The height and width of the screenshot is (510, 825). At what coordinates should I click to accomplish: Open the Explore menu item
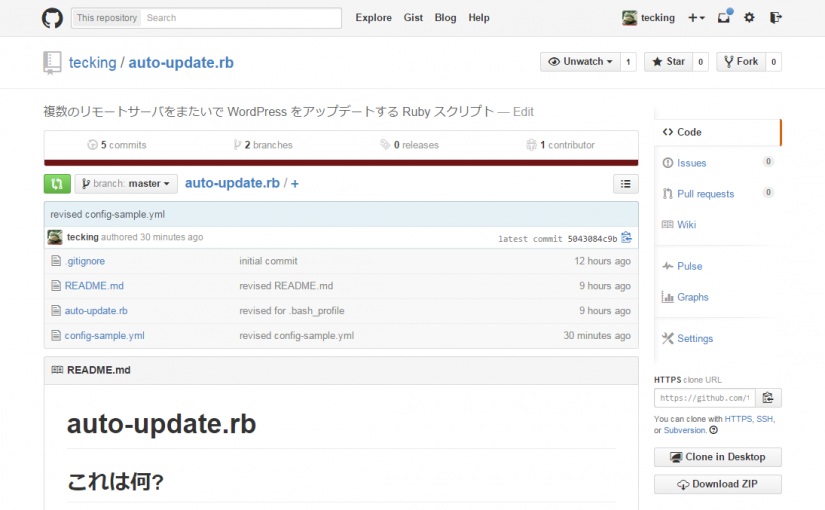(x=374, y=17)
